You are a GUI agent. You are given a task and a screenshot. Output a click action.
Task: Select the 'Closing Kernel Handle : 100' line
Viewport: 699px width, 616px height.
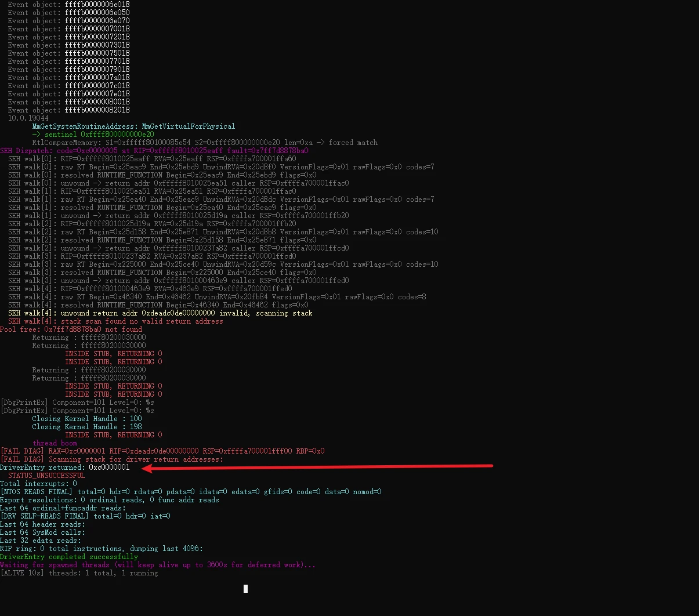pos(87,418)
